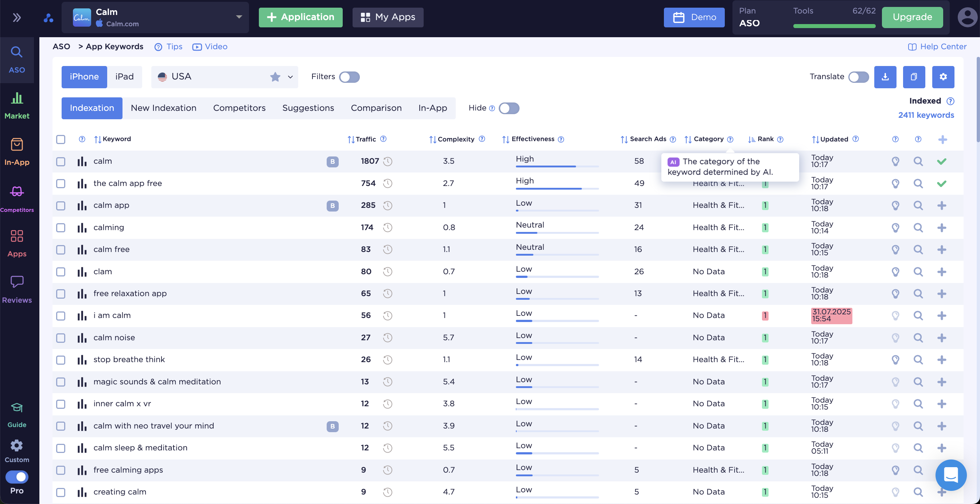Click Traffic column help icon
This screenshot has width=980, height=504.
(383, 139)
